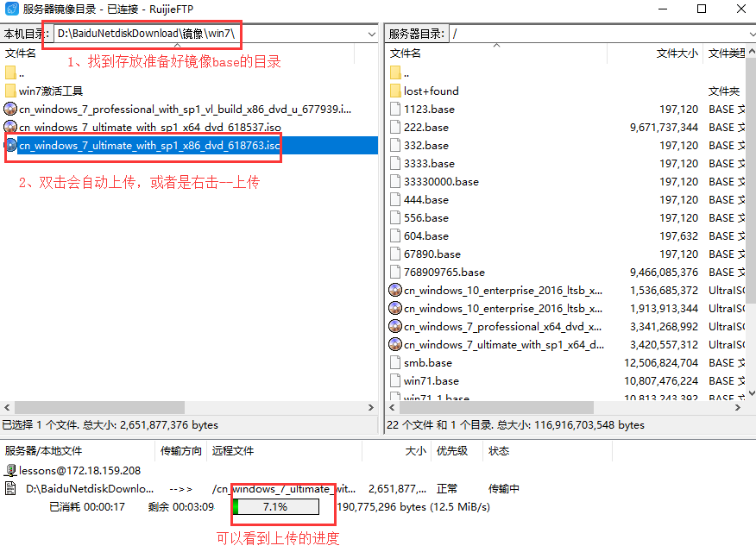Click local pane horizontal scrollbar right arrow

tap(371, 407)
